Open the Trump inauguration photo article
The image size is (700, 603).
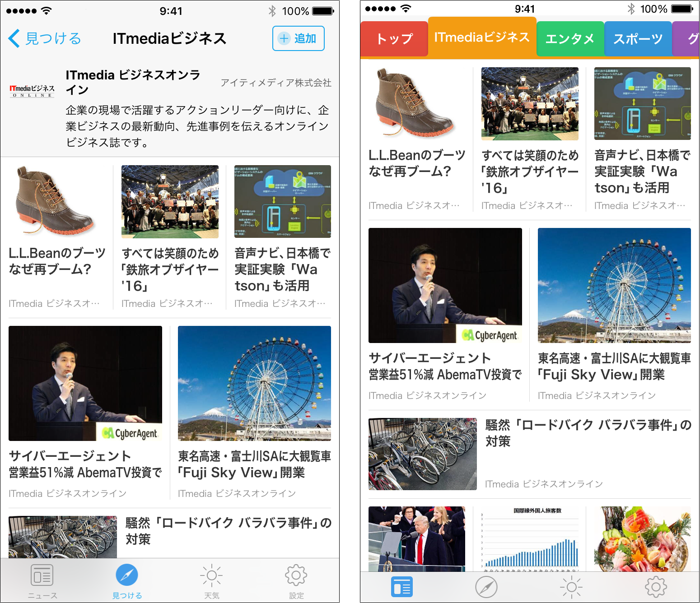(x=417, y=539)
